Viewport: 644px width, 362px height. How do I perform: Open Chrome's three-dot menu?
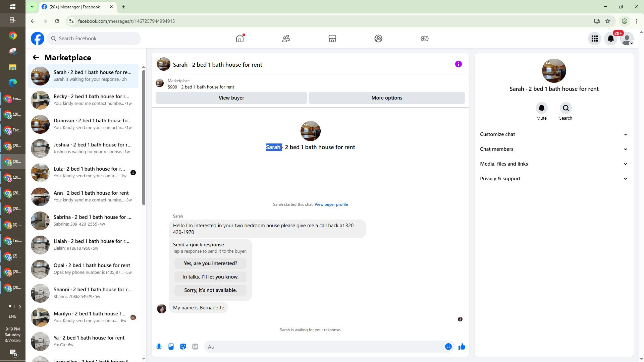tap(637, 21)
